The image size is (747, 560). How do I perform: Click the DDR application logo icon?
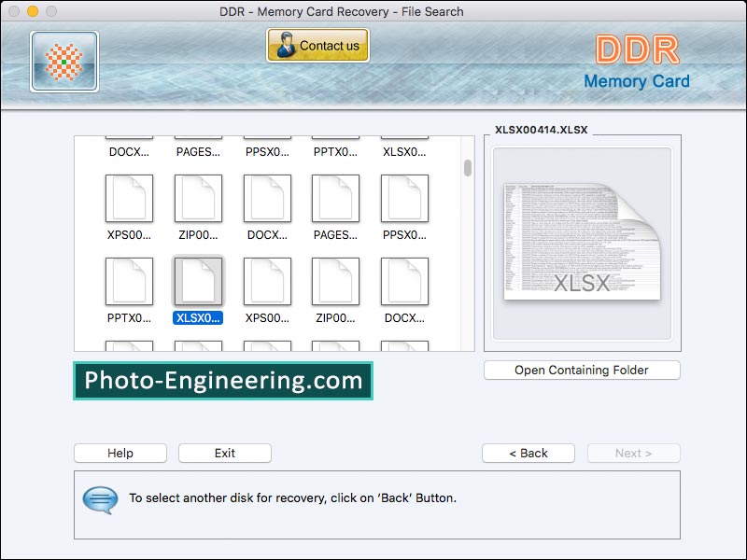(64, 62)
